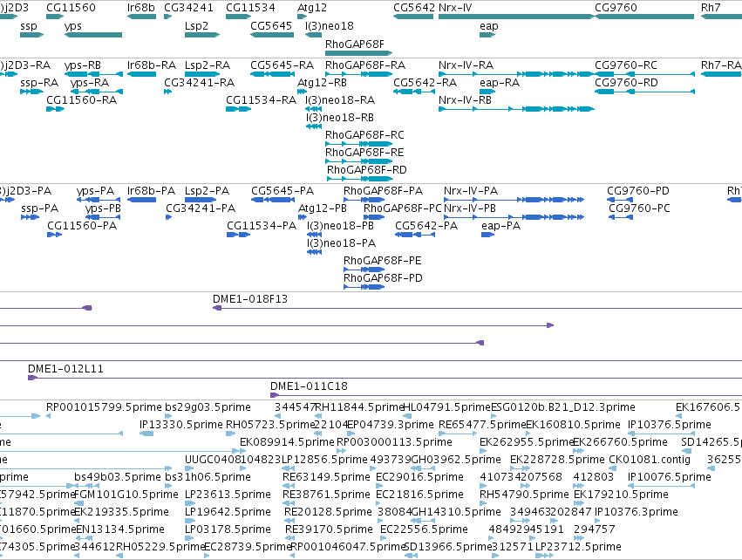This screenshot has width=742, height=560.
Task: Select the yps gene bar glyph
Action: 93,35
